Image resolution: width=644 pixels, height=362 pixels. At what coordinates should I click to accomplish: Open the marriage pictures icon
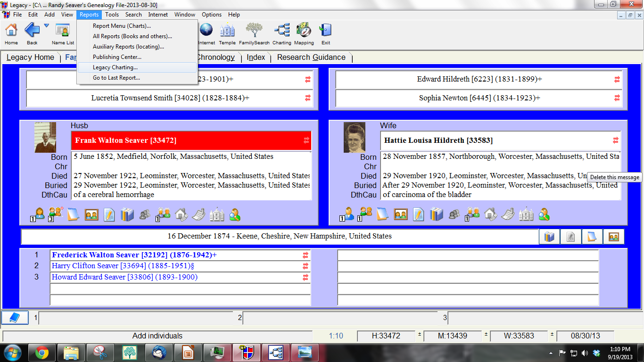pos(614,237)
